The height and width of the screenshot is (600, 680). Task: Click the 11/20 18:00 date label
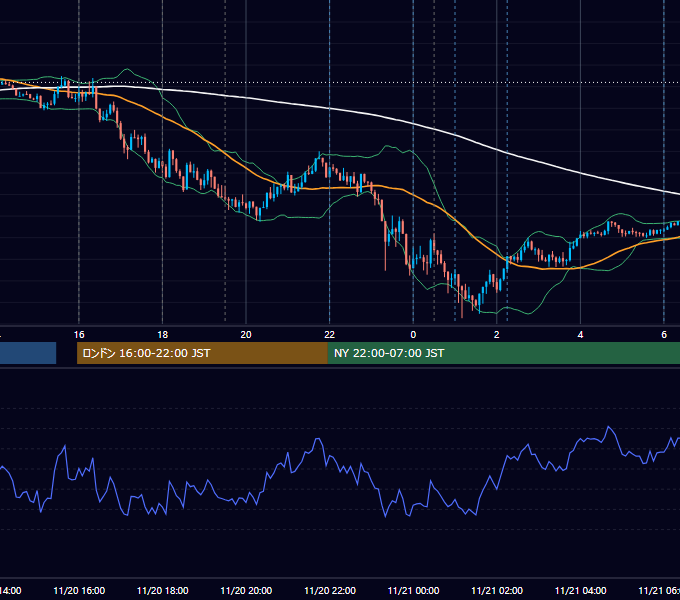pos(163,590)
